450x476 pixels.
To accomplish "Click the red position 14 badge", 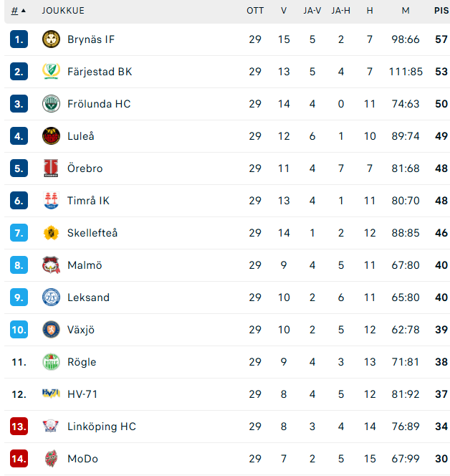I will click(x=19, y=458).
